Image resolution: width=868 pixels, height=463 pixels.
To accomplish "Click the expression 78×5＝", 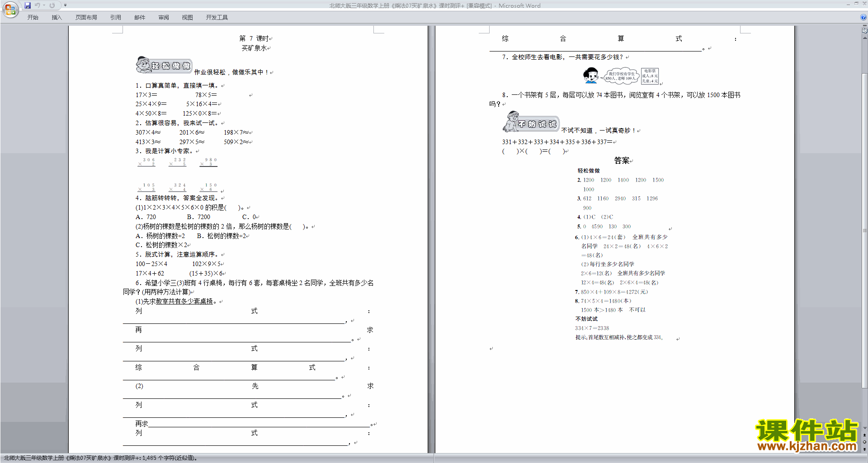I will pyautogui.click(x=206, y=95).
